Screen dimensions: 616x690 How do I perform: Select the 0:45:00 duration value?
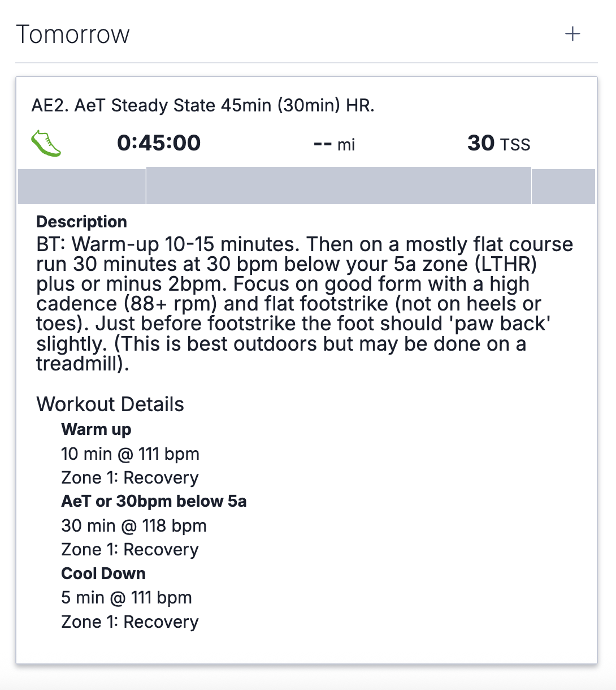tap(159, 143)
